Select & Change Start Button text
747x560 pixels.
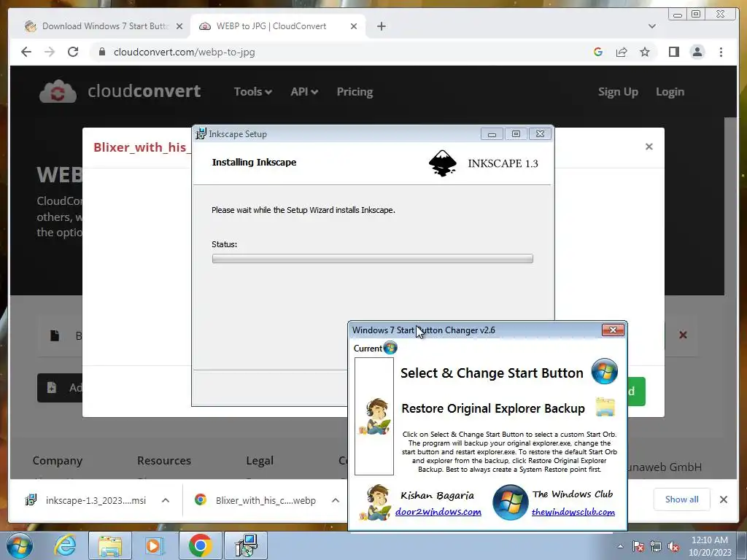pos(492,373)
